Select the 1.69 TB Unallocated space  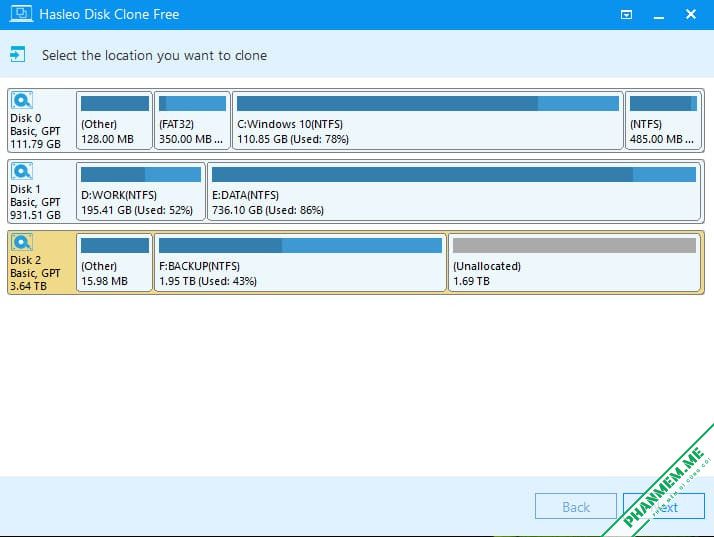click(x=574, y=262)
